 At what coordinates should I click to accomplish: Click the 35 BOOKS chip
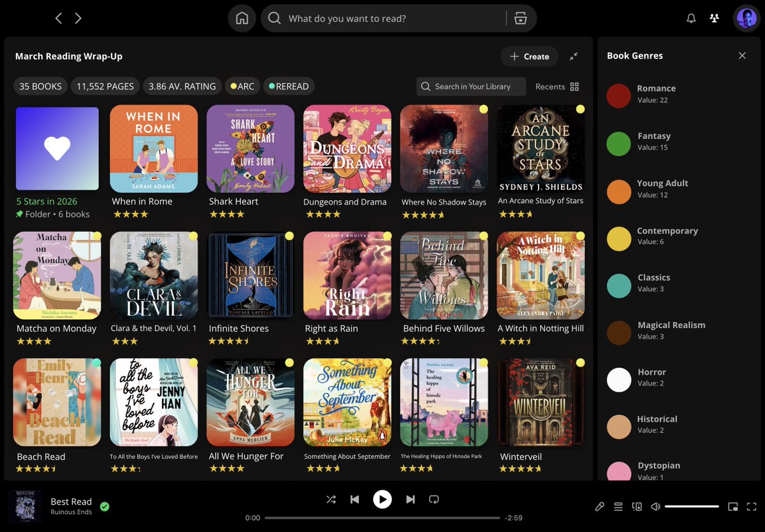pos(40,86)
